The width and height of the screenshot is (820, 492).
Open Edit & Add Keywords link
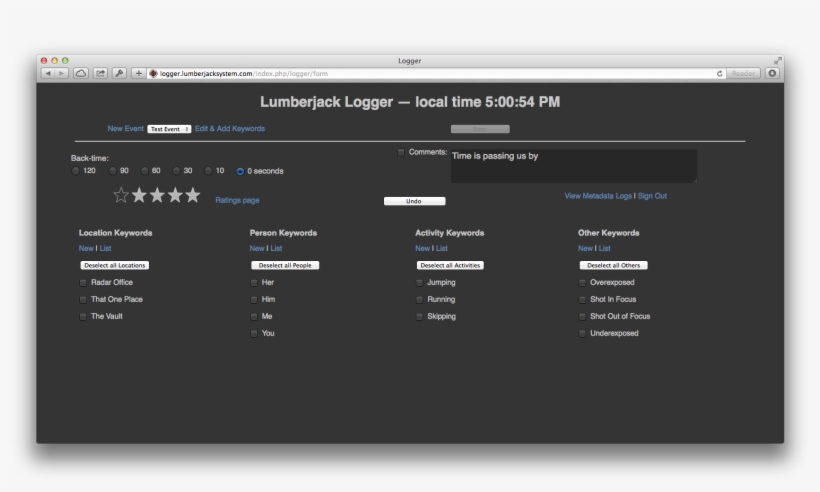230,129
